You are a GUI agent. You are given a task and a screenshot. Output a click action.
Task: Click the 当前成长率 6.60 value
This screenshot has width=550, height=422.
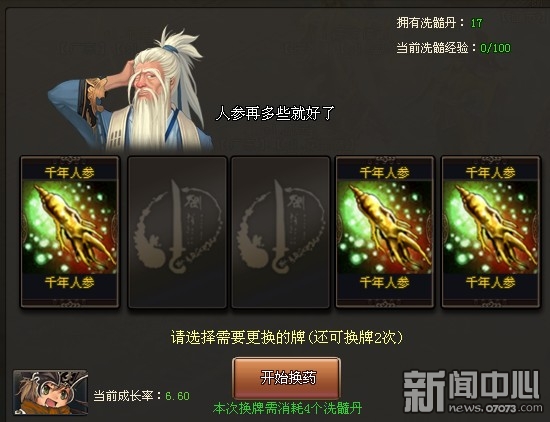click(177, 396)
